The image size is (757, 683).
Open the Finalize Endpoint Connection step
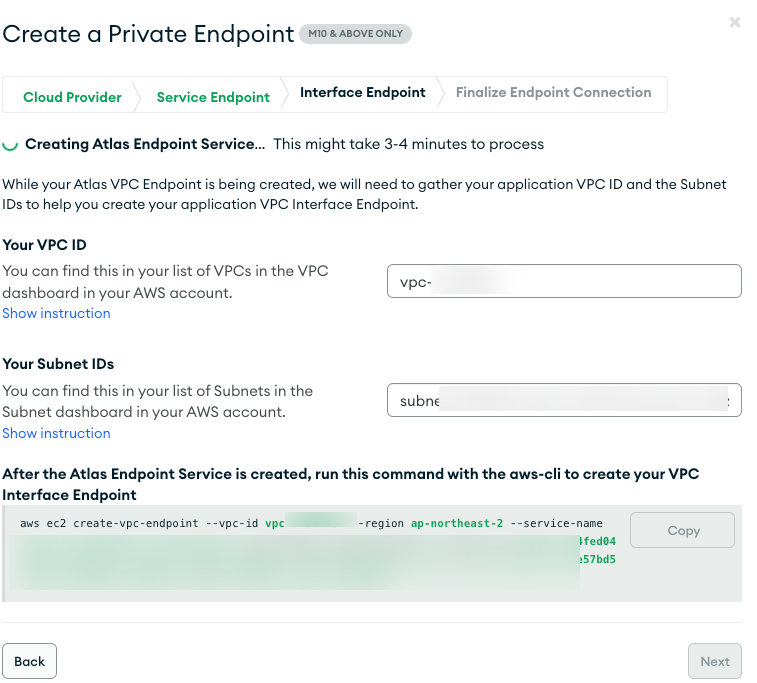(553, 93)
